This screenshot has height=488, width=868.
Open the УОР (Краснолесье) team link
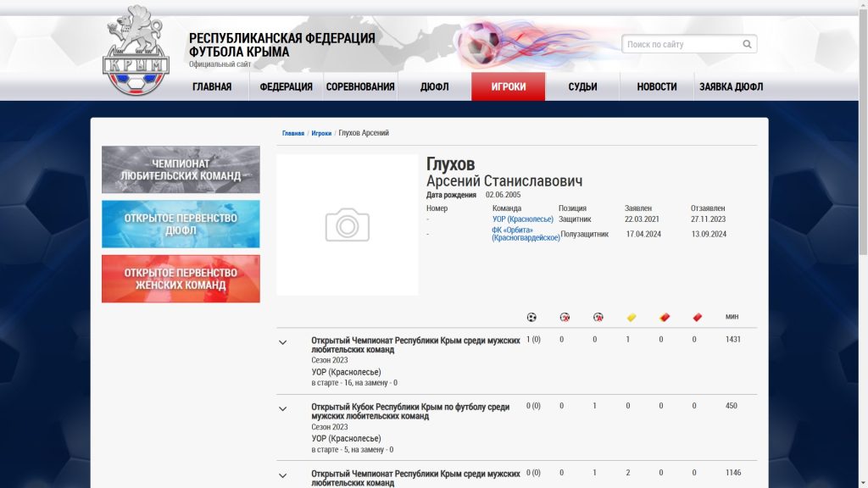pyautogui.click(x=522, y=219)
